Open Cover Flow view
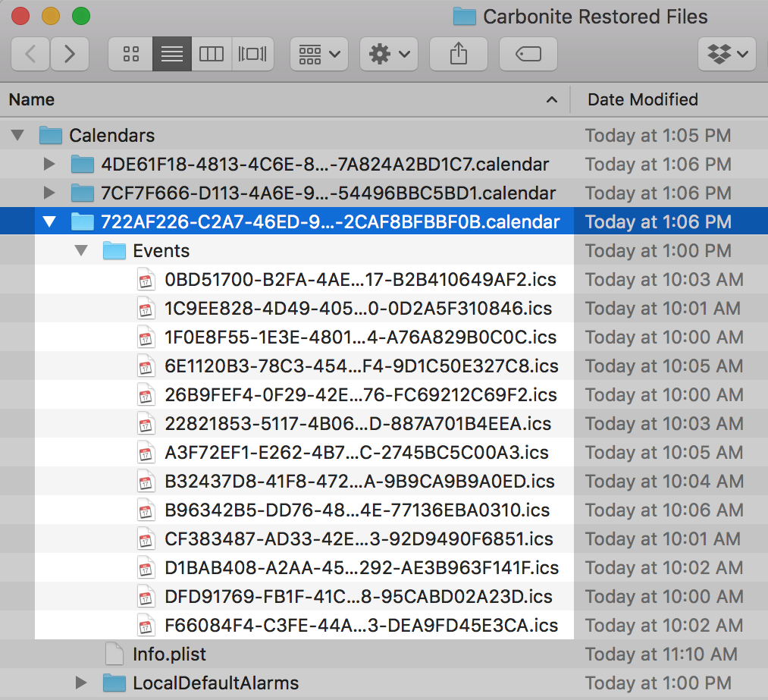The width and height of the screenshot is (768, 700). pos(252,53)
